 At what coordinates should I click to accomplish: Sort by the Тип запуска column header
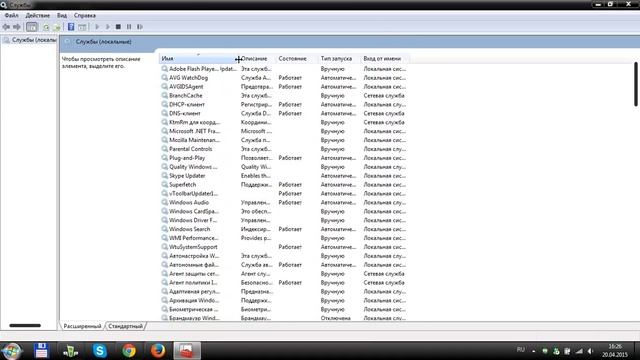coord(339,59)
